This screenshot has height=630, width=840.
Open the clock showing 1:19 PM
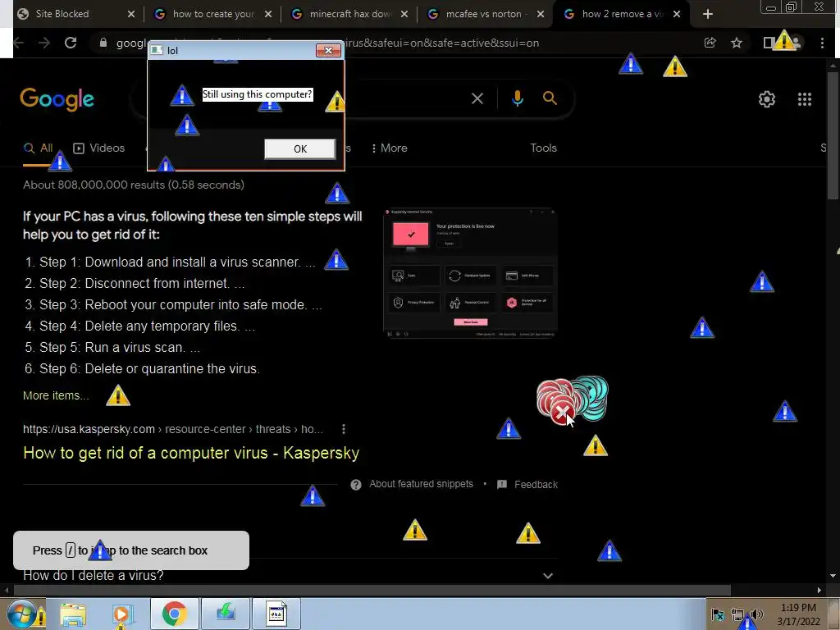(x=798, y=614)
